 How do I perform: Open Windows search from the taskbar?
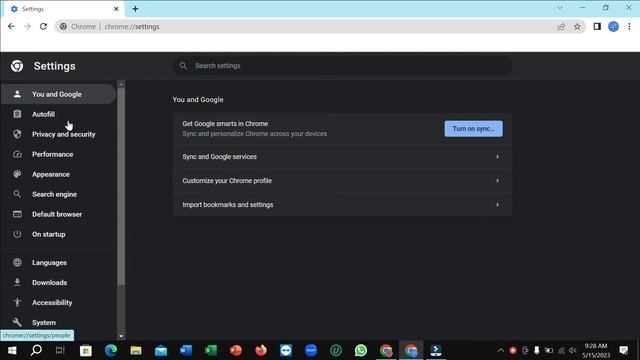36,351
